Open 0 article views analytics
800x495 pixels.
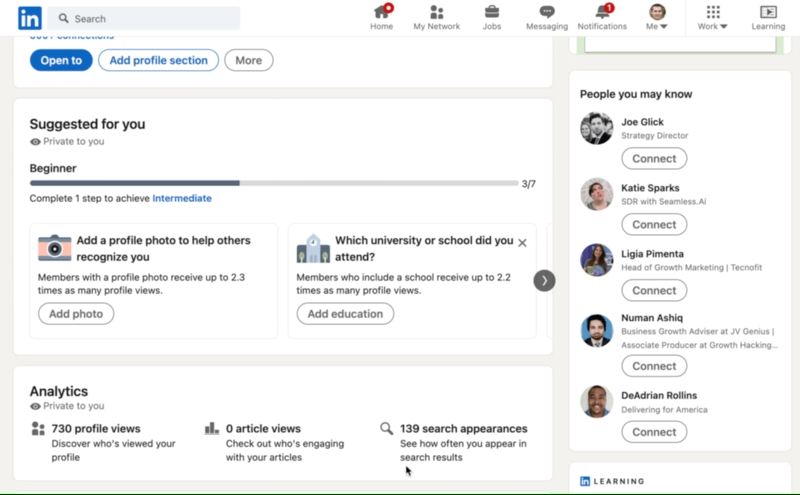263,429
